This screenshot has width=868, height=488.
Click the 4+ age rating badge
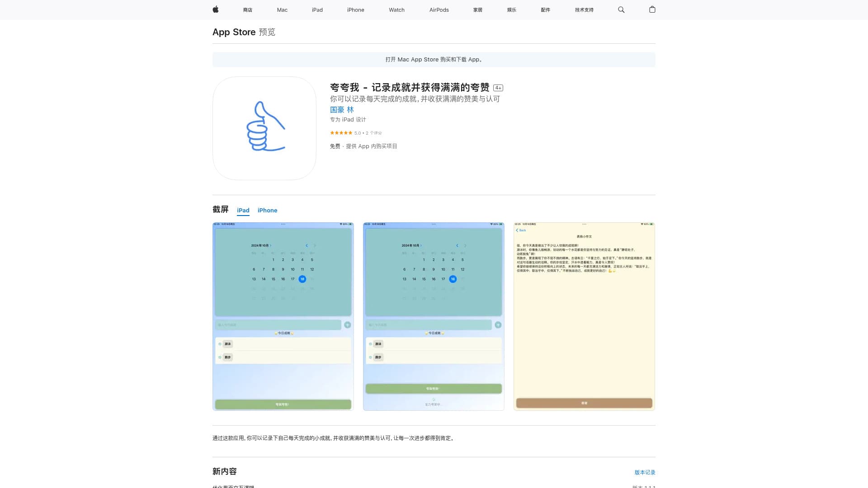(498, 88)
